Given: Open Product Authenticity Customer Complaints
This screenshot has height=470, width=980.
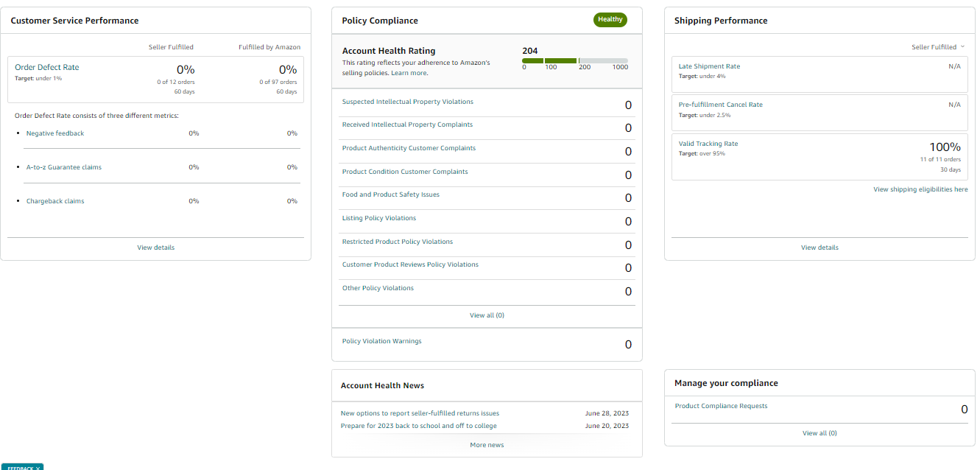Looking at the screenshot, I should 409,148.
